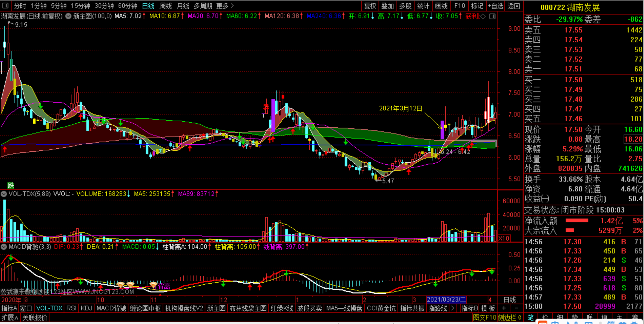Screen dimensions: 644x324
Task: Expand the 扩展 panel
Action: tap(10, 318)
